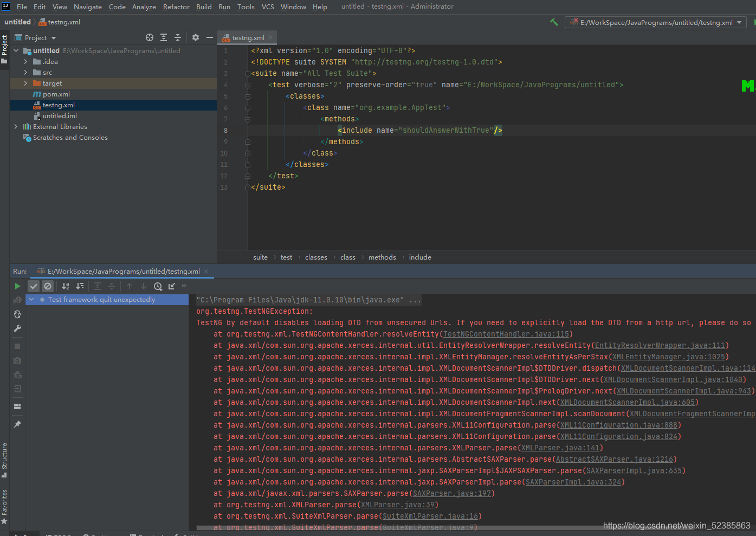Select Scratches and Consoles item
The width and height of the screenshot is (756, 536).
point(70,137)
